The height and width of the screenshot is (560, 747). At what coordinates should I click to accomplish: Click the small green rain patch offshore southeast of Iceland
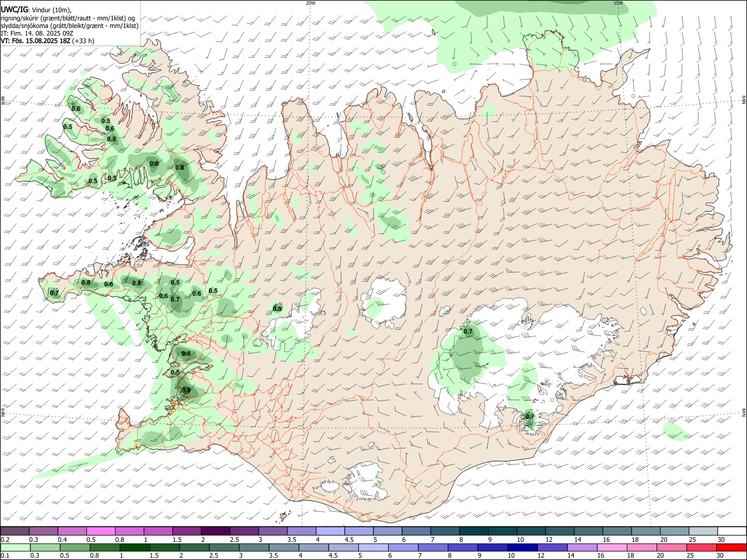[x=675, y=432]
